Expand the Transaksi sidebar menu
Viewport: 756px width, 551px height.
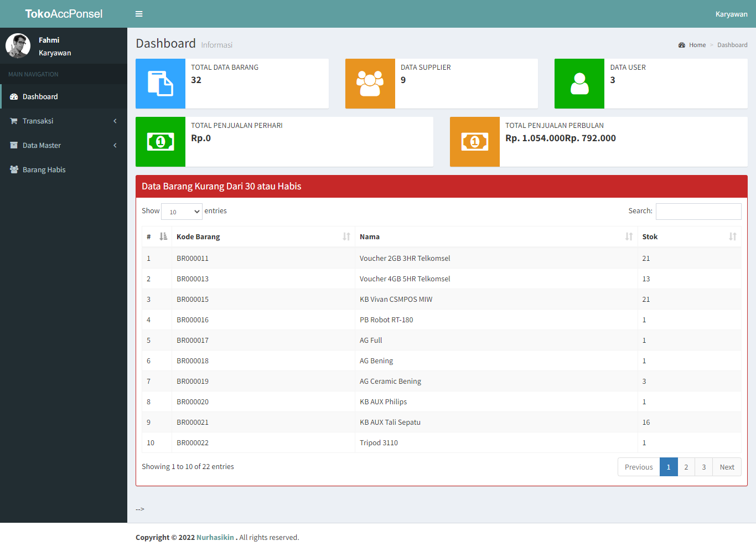click(64, 121)
